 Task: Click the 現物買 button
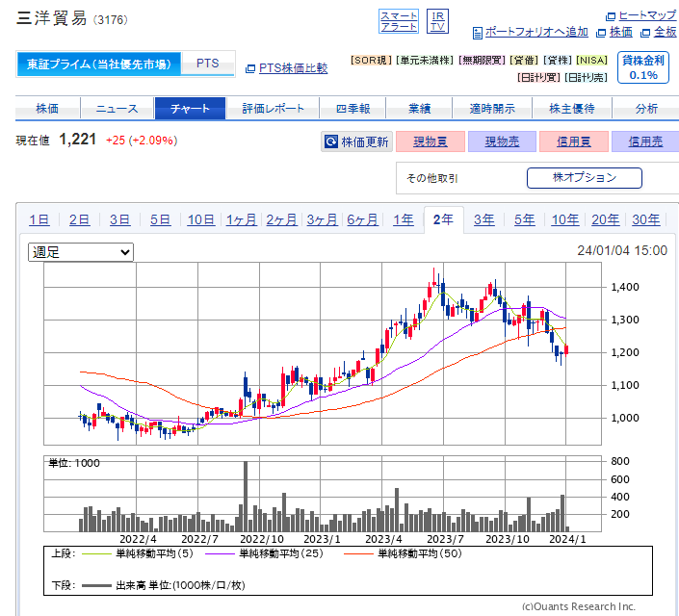pos(431,141)
